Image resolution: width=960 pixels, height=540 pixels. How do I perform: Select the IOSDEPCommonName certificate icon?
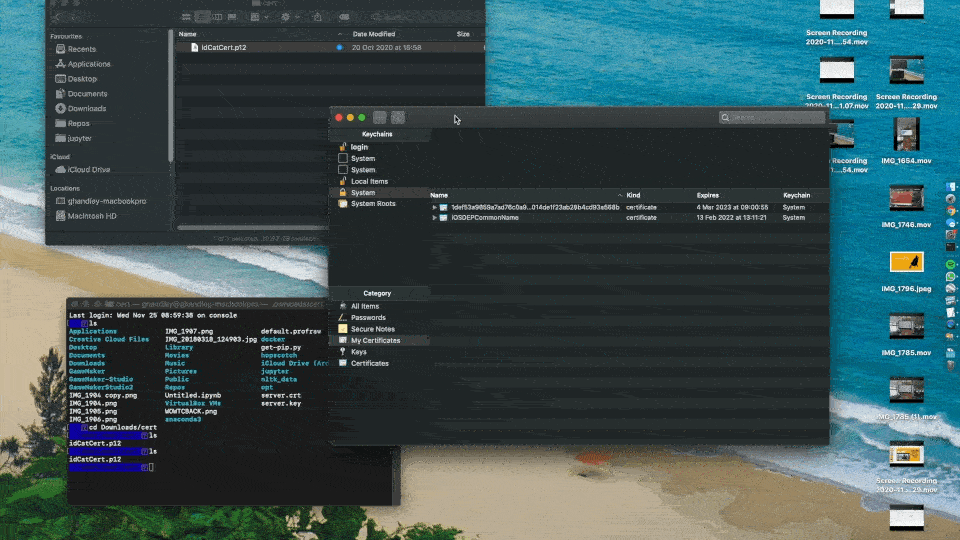443,218
